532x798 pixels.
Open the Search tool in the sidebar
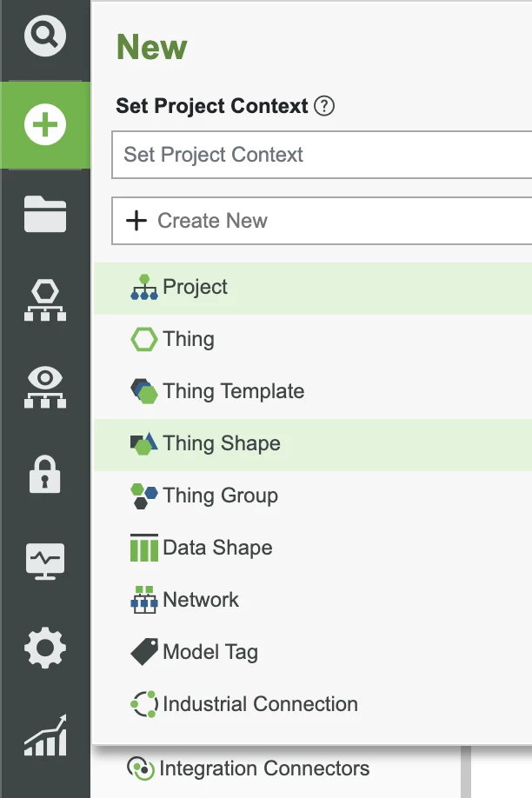click(x=44, y=37)
